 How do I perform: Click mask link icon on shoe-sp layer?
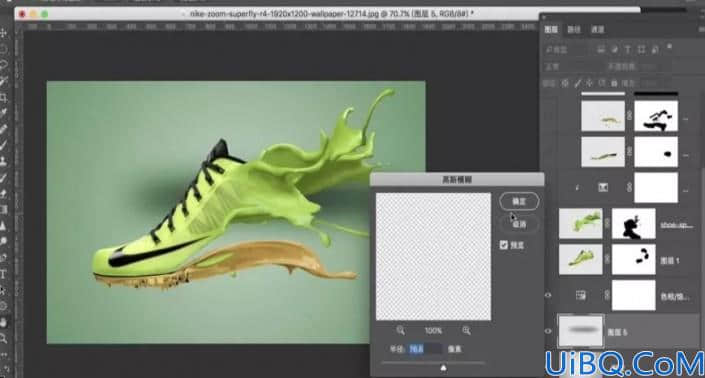point(607,223)
